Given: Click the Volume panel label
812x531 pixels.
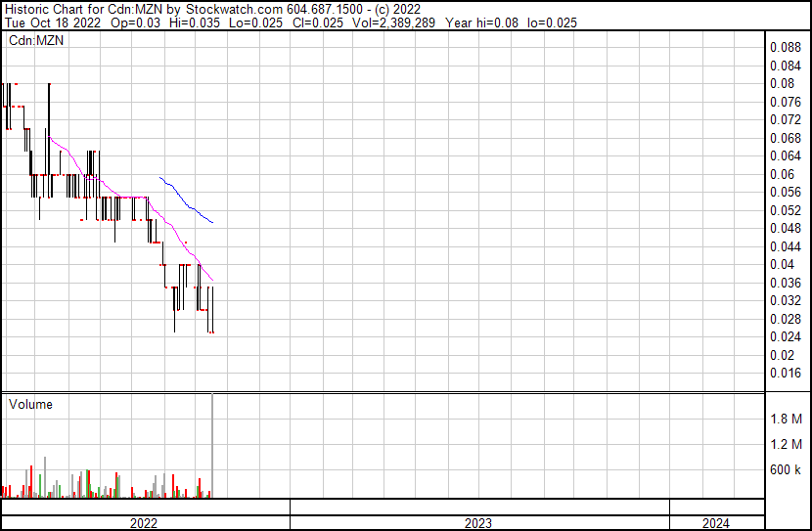Looking at the screenshot, I should point(30,405).
